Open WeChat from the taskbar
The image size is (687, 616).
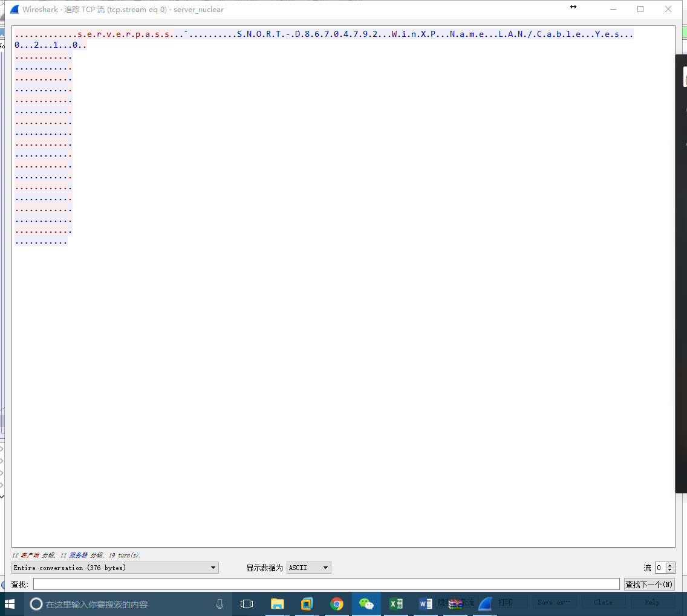(366, 603)
